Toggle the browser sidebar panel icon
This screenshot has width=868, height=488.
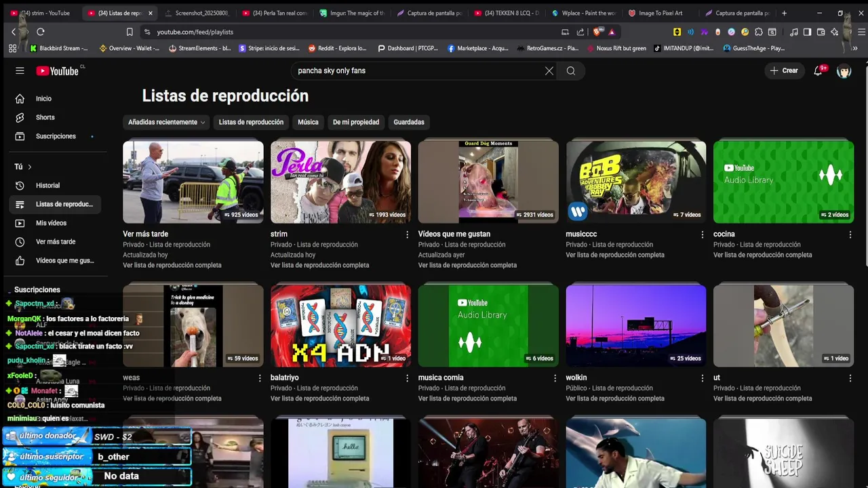[807, 32]
